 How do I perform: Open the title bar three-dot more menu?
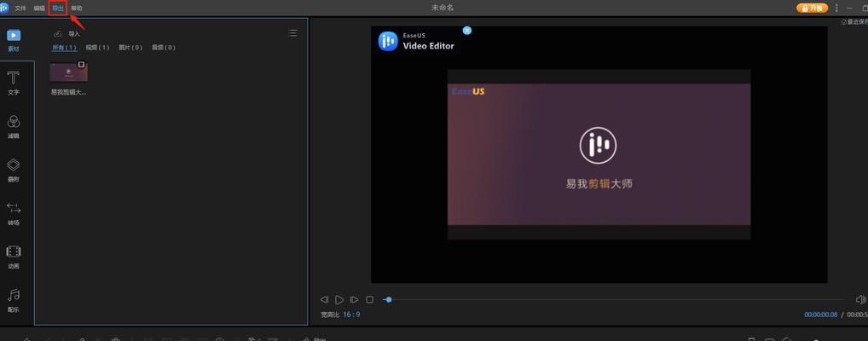click(836, 9)
